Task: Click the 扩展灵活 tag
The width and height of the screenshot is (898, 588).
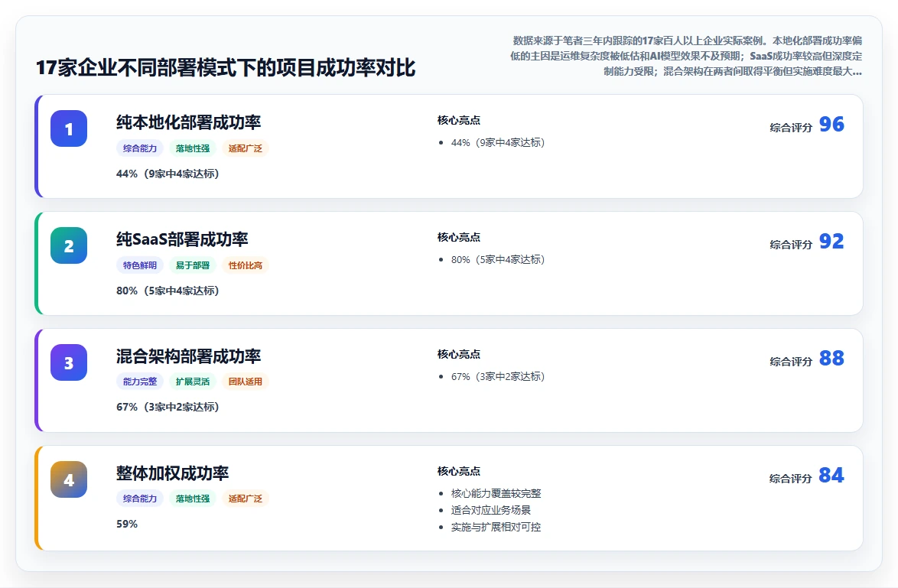Action: tap(193, 382)
